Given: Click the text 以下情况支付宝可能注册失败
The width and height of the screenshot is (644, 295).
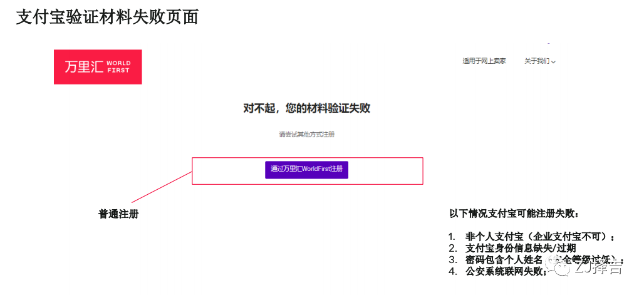Looking at the screenshot, I should pyautogui.click(x=515, y=214).
